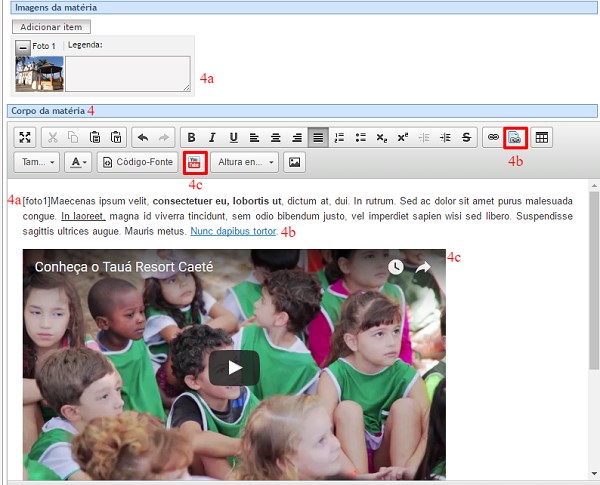Screen dimensions: 600x485
Task: Insert a bulleted list
Action: click(x=360, y=137)
